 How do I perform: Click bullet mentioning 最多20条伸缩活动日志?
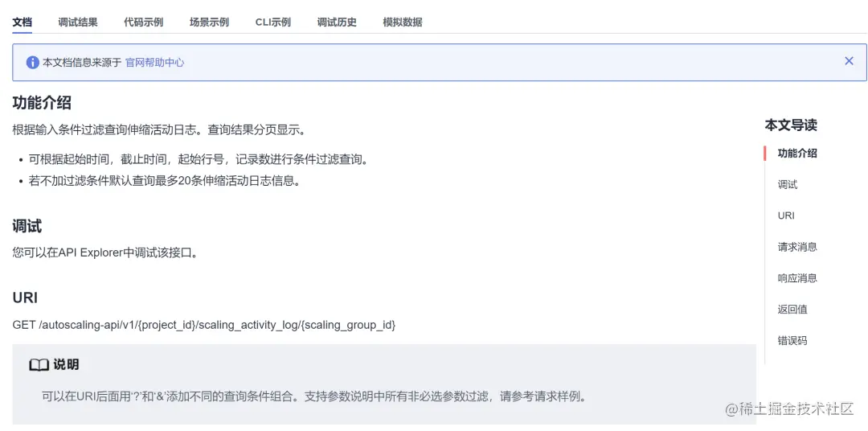[165, 181]
